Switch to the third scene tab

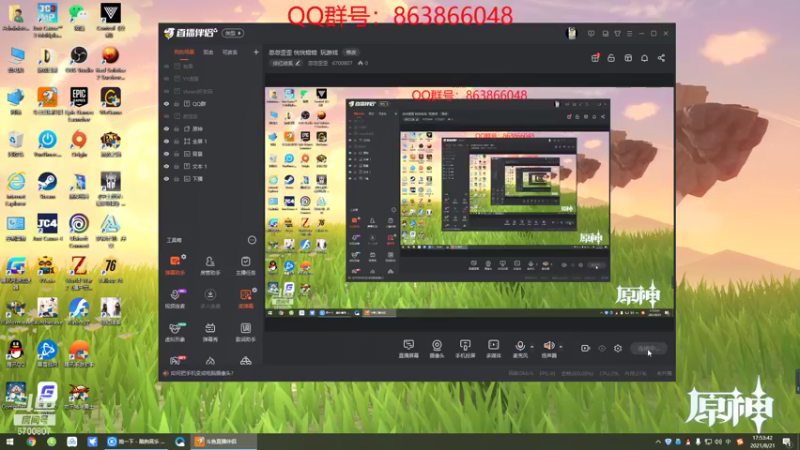[230, 52]
